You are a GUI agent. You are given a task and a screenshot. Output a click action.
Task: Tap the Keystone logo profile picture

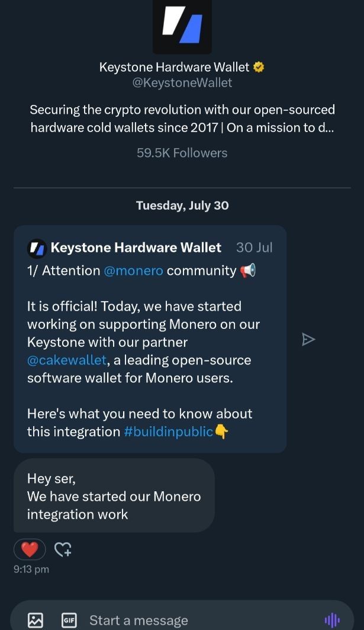[x=182, y=26]
